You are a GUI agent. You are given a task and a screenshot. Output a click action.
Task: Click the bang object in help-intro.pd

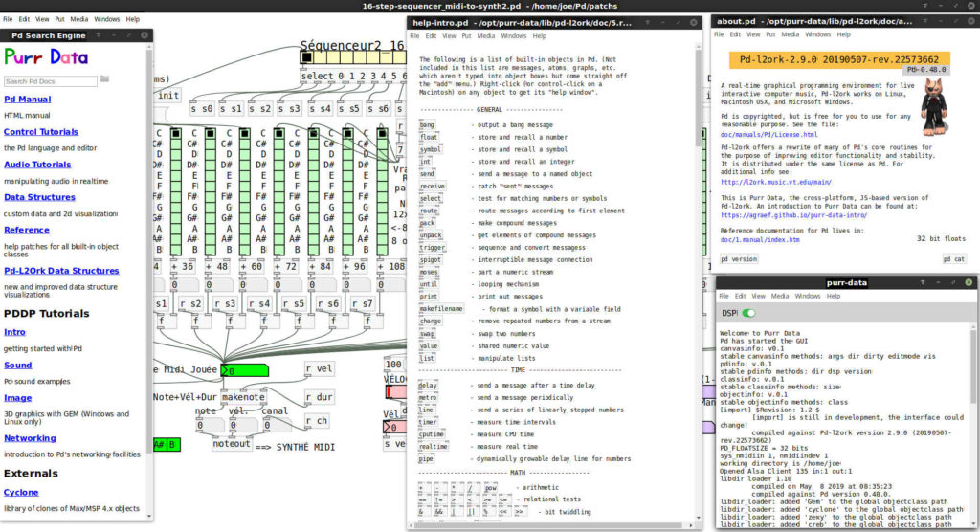coord(428,125)
